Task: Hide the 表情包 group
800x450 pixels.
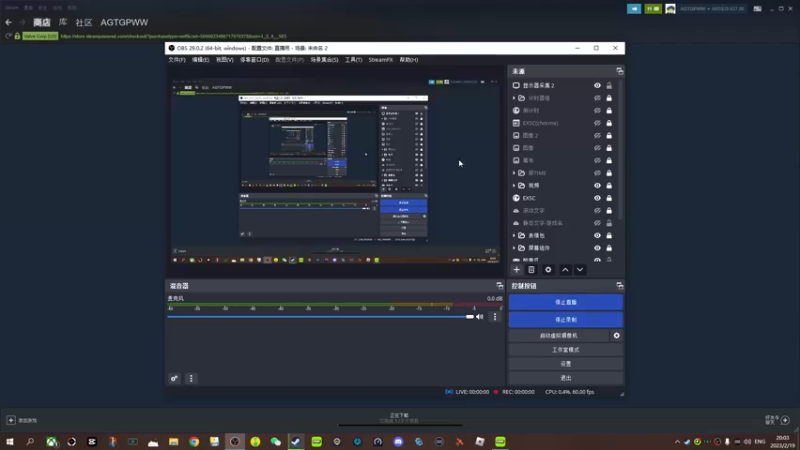Action: [x=597, y=236]
